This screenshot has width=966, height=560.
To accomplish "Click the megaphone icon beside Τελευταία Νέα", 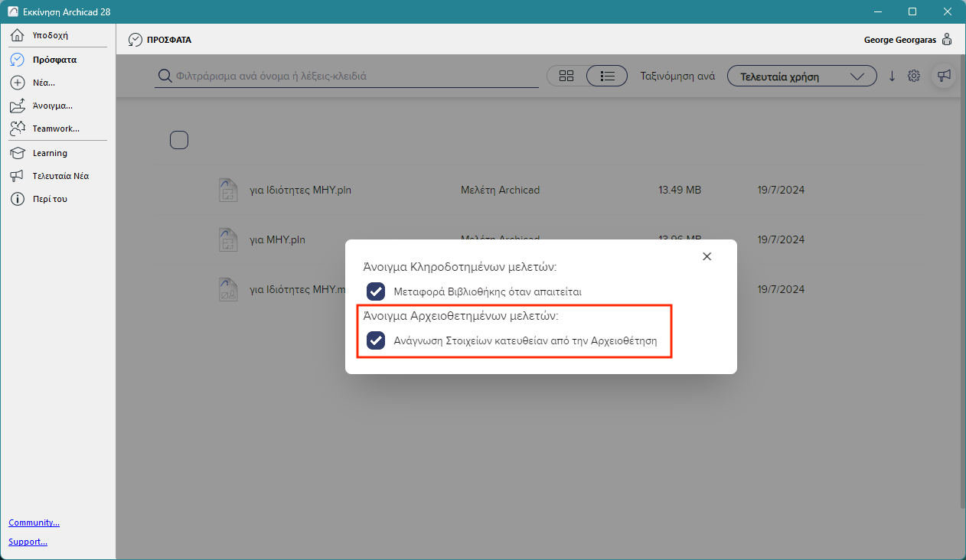I will click(x=18, y=176).
